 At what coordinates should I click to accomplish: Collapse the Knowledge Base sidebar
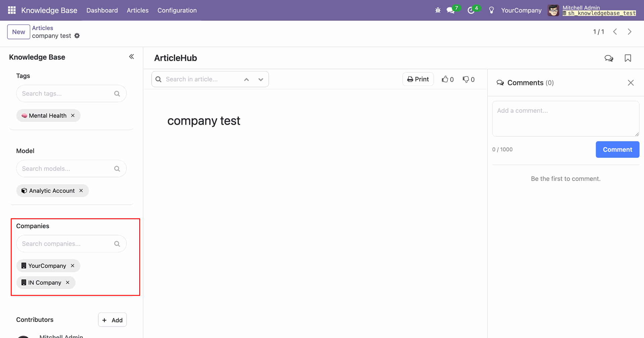coord(131,57)
